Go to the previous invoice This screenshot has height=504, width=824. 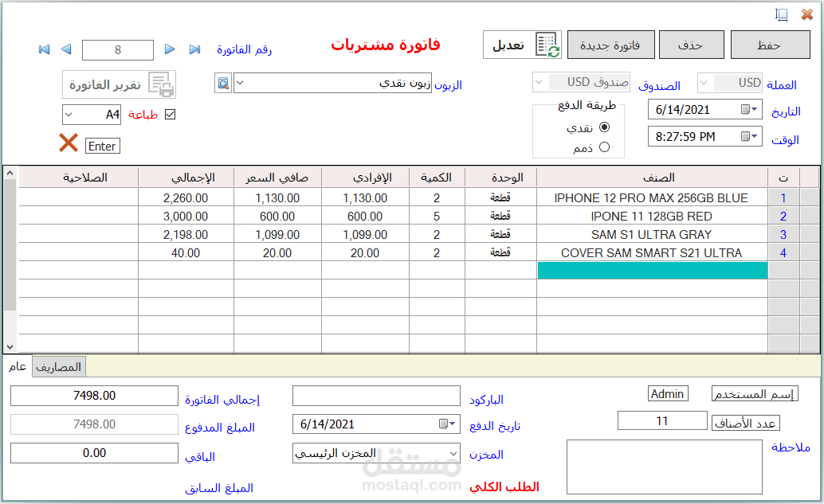click(66, 49)
